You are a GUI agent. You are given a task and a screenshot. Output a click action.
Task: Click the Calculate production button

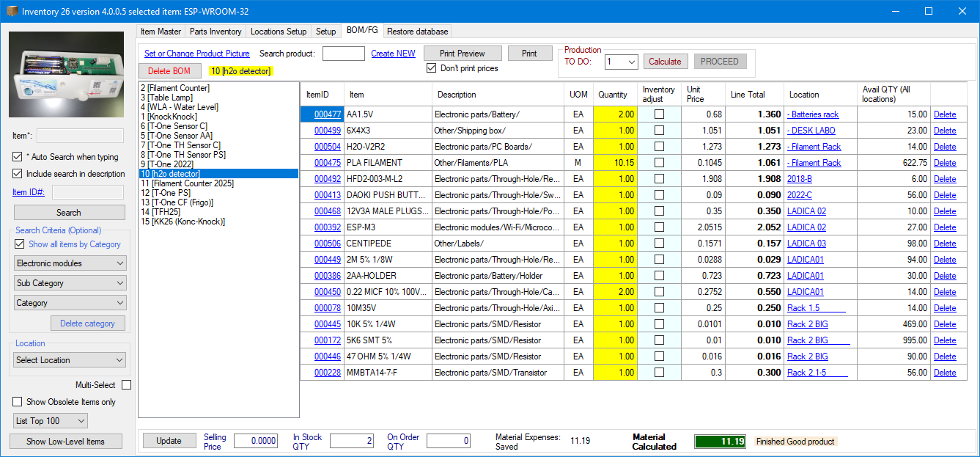pos(665,62)
